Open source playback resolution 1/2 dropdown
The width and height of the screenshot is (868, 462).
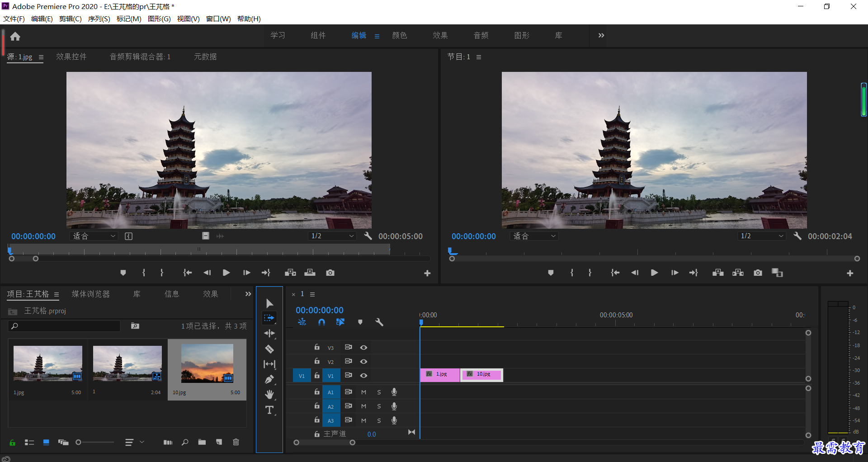pyautogui.click(x=332, y=236)
